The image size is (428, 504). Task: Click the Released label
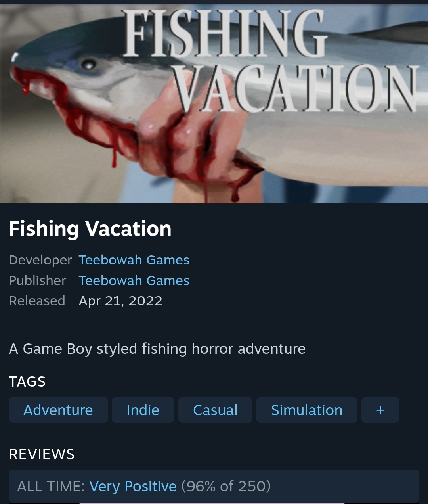[37, 301]
